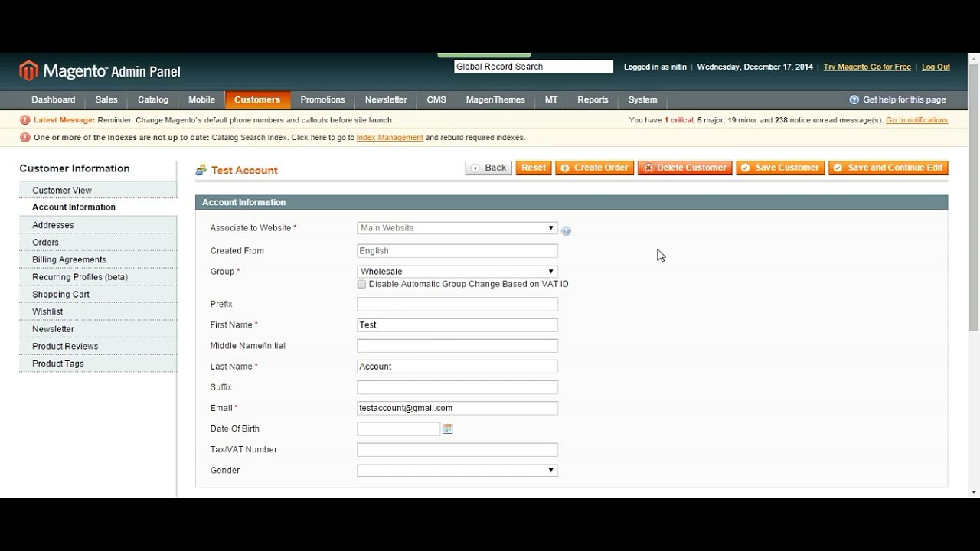
Task: Open the Product Tags tab
Action: point(98,364)
